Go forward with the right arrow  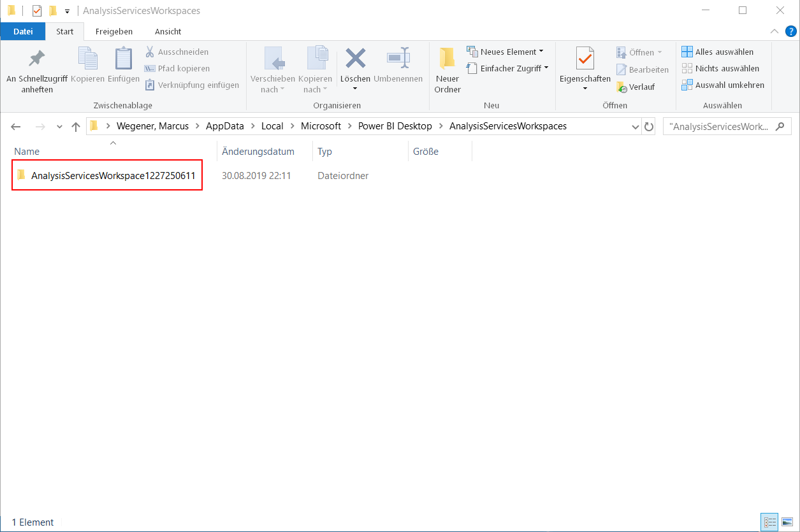pyautogui.click(x=40, y=127)
